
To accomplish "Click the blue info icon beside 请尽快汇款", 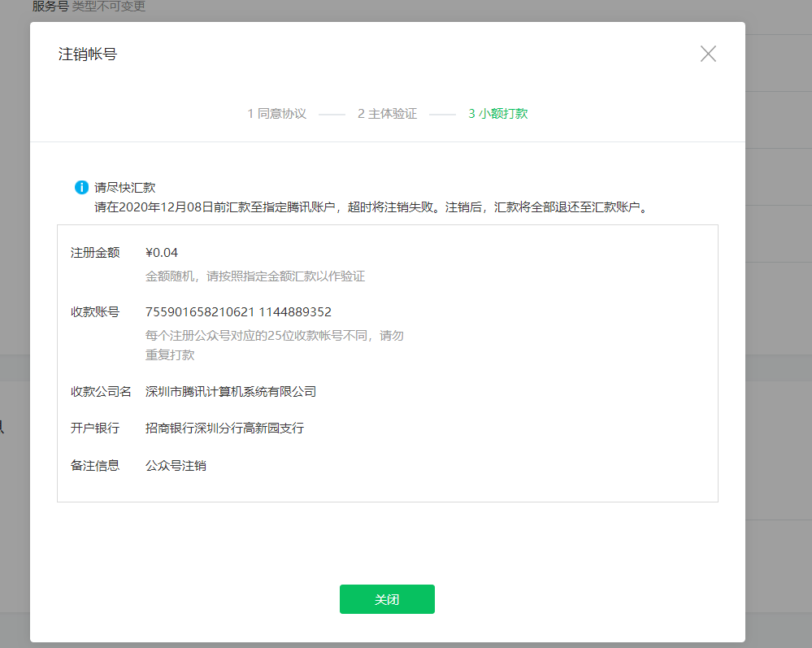I will [81, 187].
